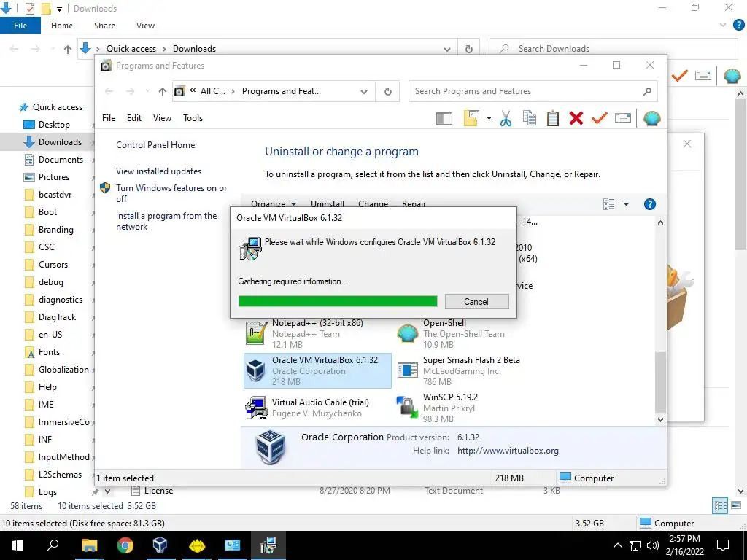Go up one level in Programs and Features

pos(163,91)
